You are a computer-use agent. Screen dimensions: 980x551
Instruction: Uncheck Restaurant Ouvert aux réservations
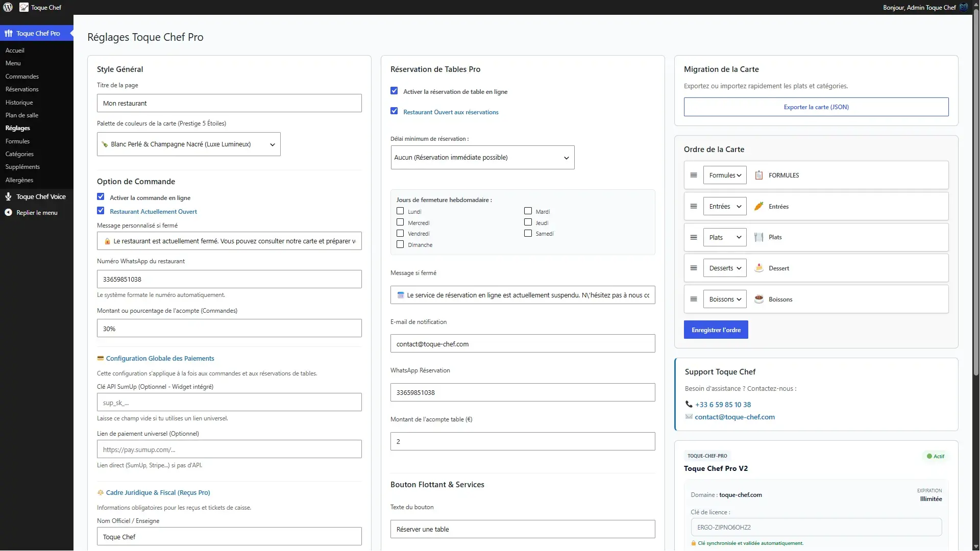[394, 111]
